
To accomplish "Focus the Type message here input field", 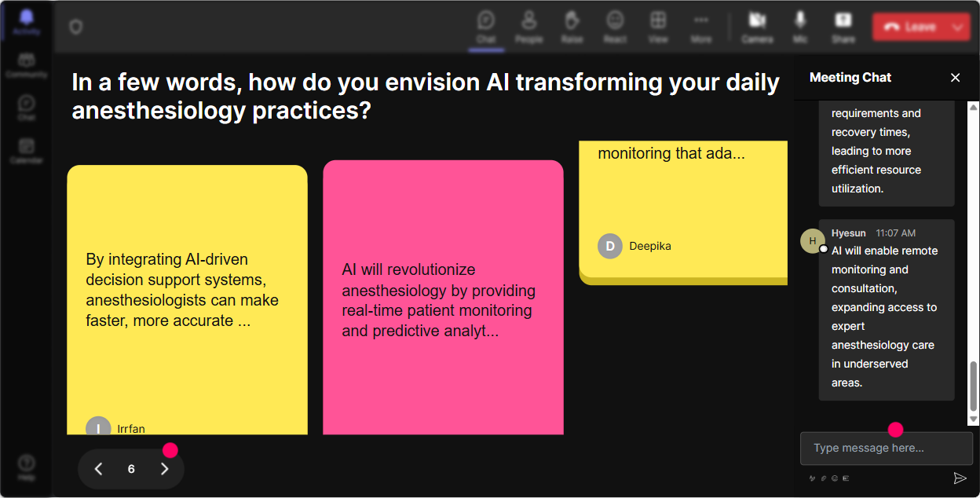I will point(886,449).
